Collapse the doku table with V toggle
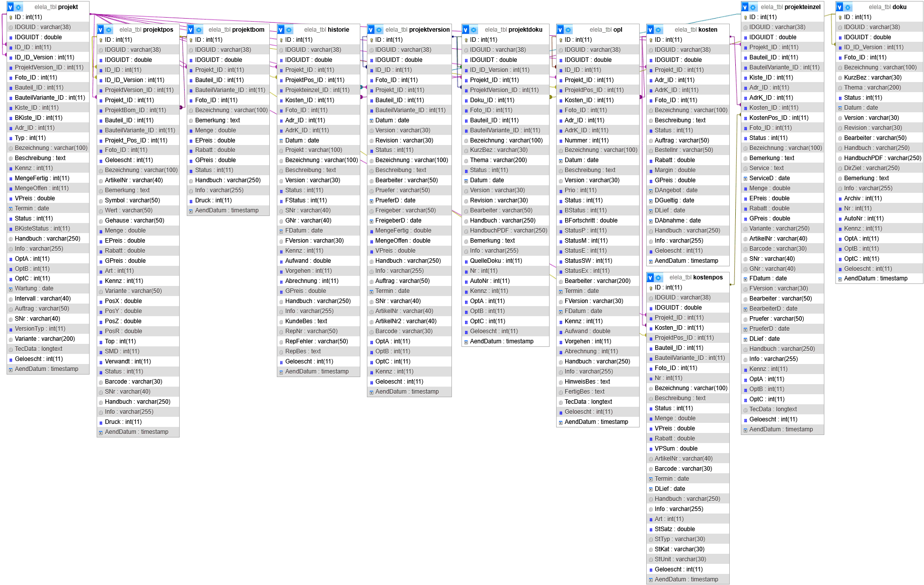The width and height of the screenshot is (924, 585). (x=839, y=7)
